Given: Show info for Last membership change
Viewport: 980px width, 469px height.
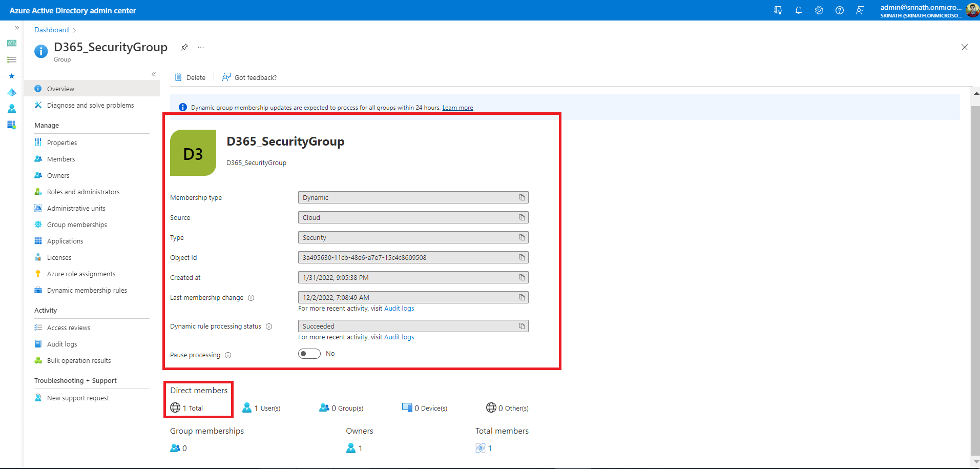Looking at the screenshot, I should pos(251,298).
